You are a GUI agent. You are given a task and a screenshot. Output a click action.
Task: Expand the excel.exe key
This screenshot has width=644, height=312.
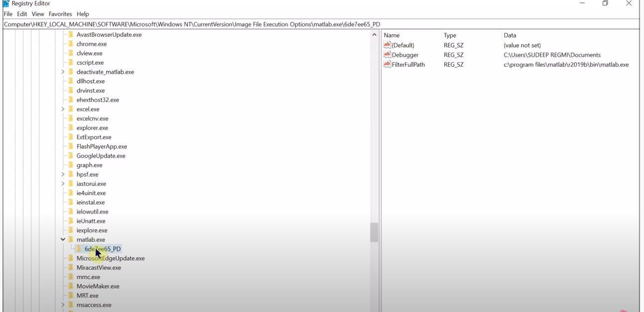63,109
